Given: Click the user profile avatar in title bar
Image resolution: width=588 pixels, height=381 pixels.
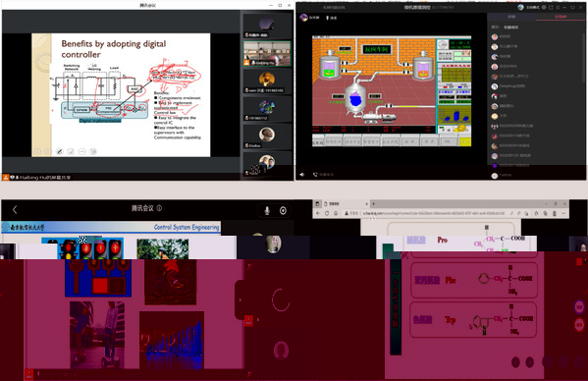Looking at the screenshot, I should [520, 7].
